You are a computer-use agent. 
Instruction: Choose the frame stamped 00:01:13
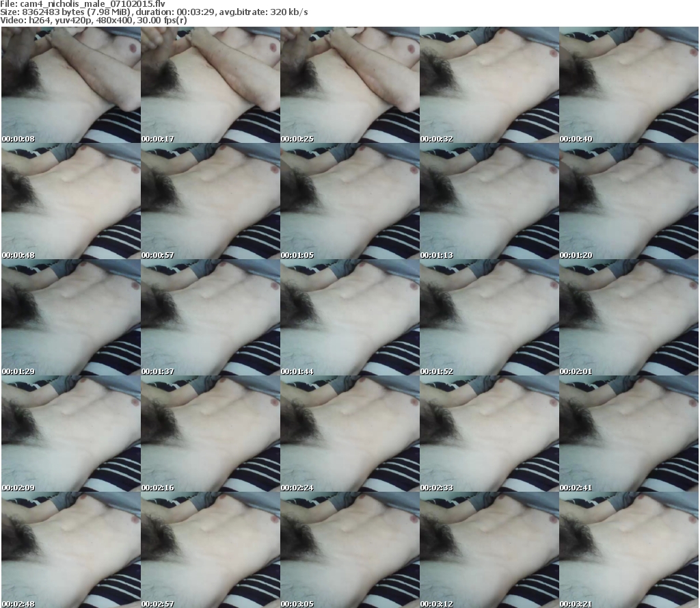[x=489, y=201]
